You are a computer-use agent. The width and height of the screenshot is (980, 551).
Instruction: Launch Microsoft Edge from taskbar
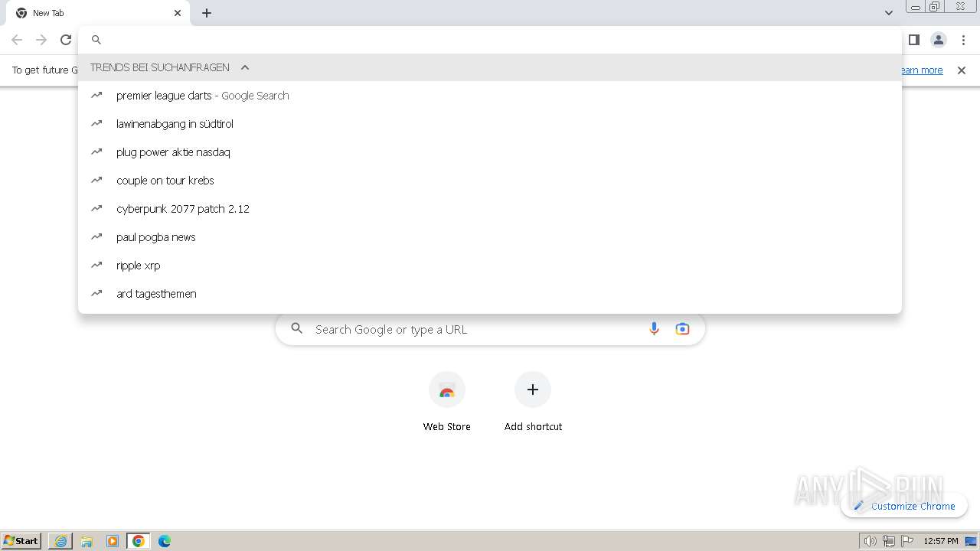(165, 541)
